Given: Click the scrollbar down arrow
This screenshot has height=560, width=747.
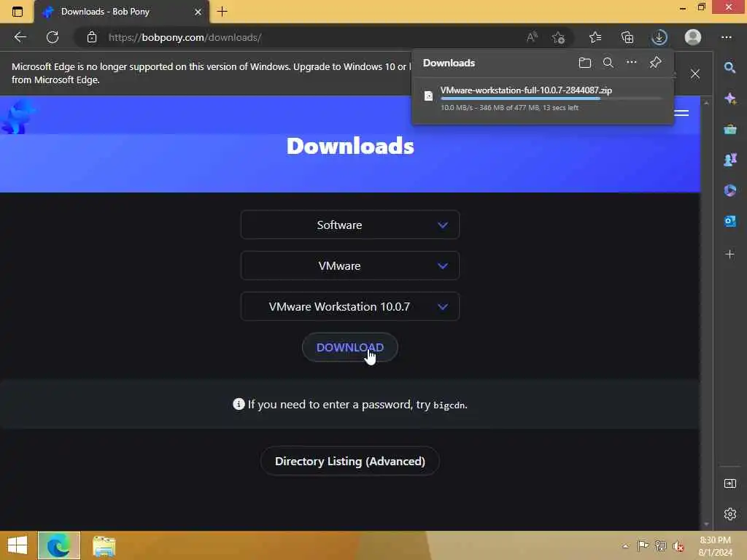Looking at the screenshot, I should coord(706,524).
